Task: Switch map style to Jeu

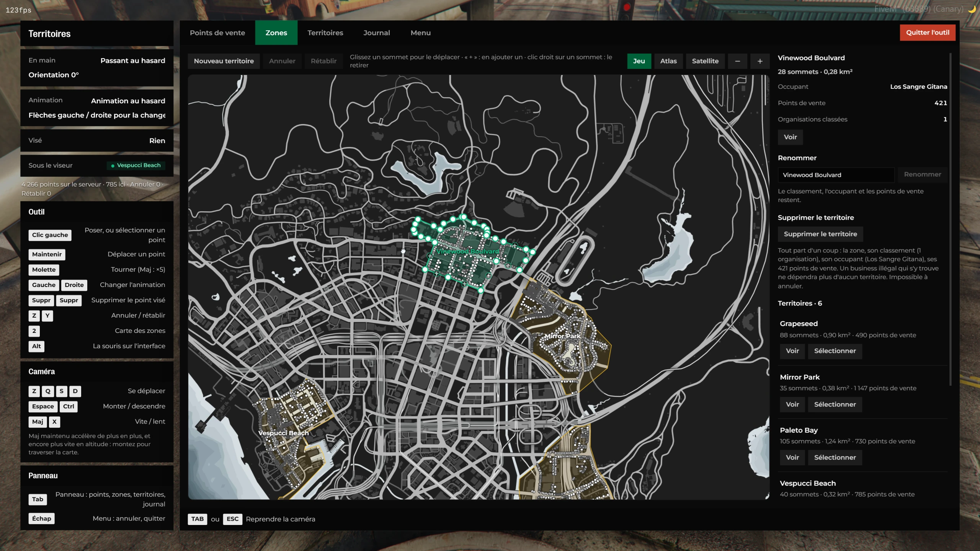Action: (x=639, y=61)
